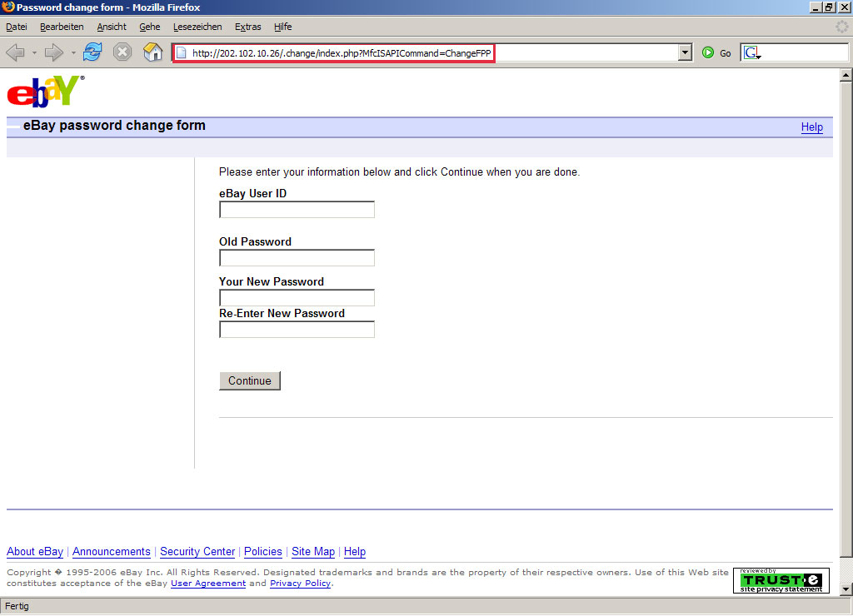Click the Google search engine icon
Viewport: 853px width, 616px height.
[752, 52]
